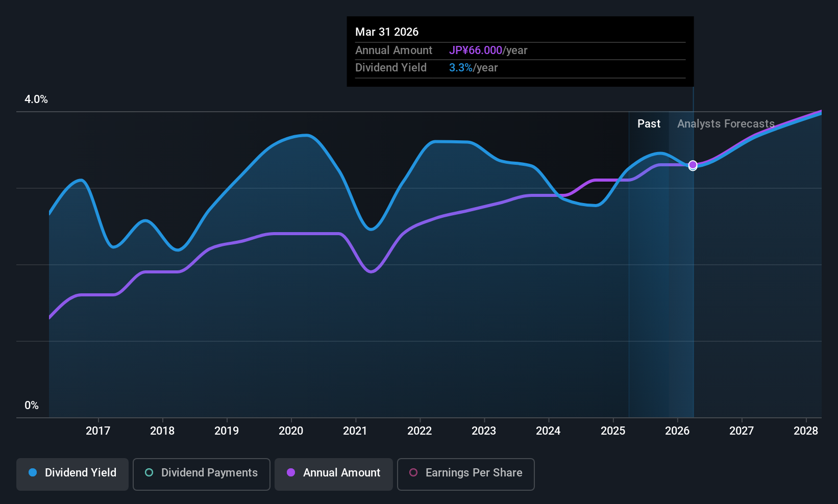This screenshot has height=504, width=838.
Task: Select the Mar 31 2026 data point marker
Action: [693, 165]
